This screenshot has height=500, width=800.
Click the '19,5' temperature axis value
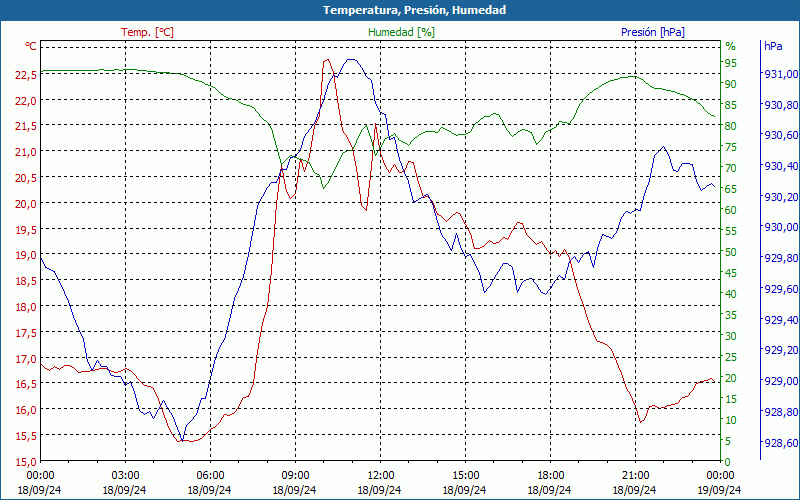[26, 230]
